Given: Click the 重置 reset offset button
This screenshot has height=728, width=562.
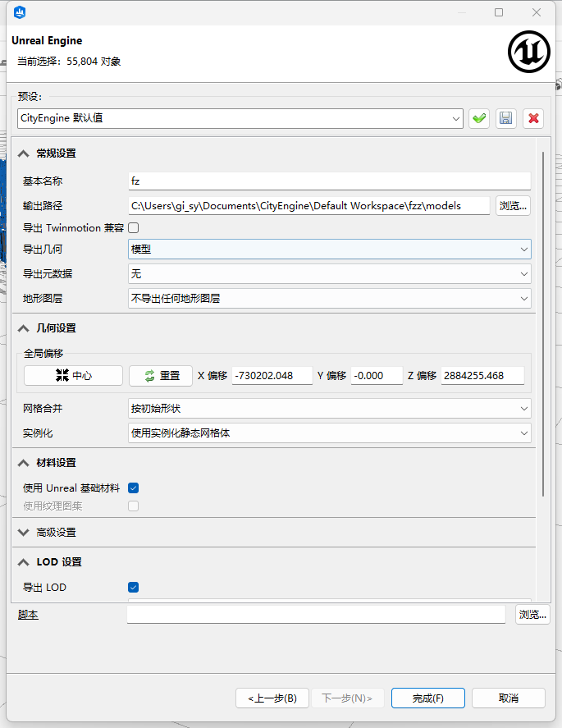Looking at the screenshot, I should [x=161, y=375].
